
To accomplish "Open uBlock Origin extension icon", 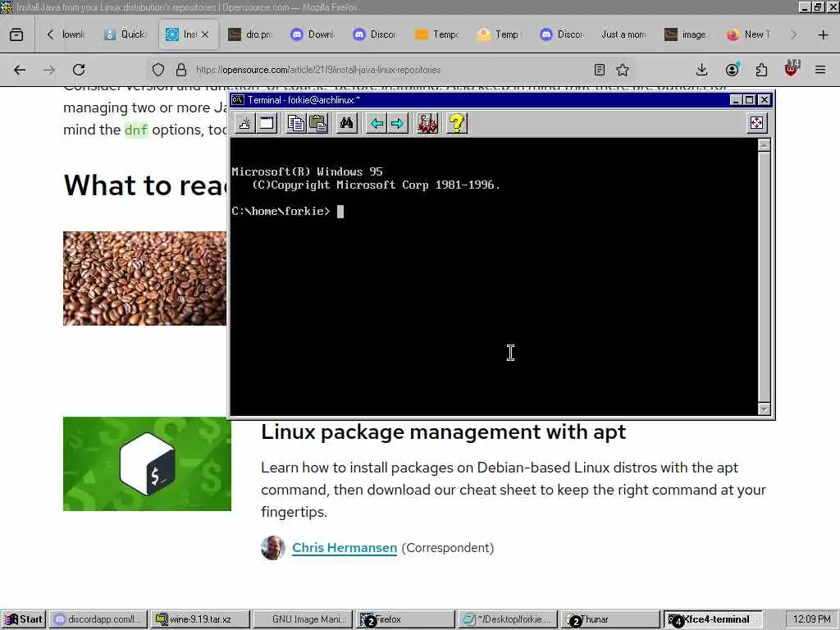I will click(x=792, y=69).
